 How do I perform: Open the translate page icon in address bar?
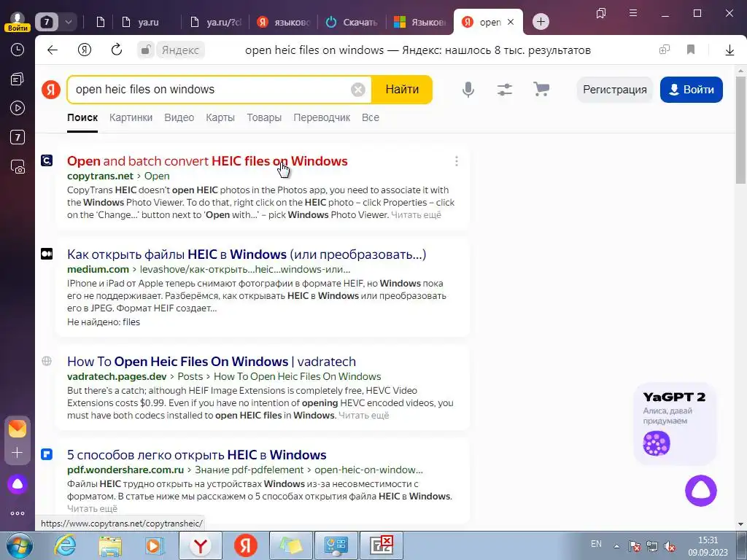point(664,50)
